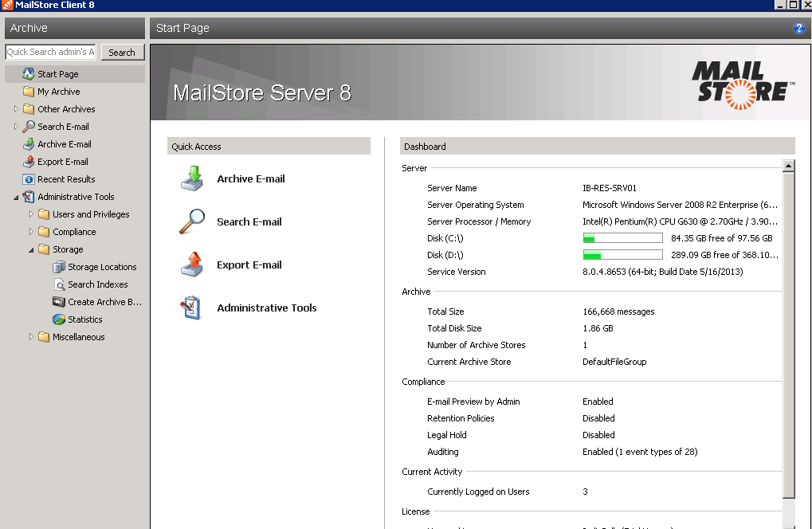
Task: Click the Disk (D:\) usage bar
Action: (623, 255)
